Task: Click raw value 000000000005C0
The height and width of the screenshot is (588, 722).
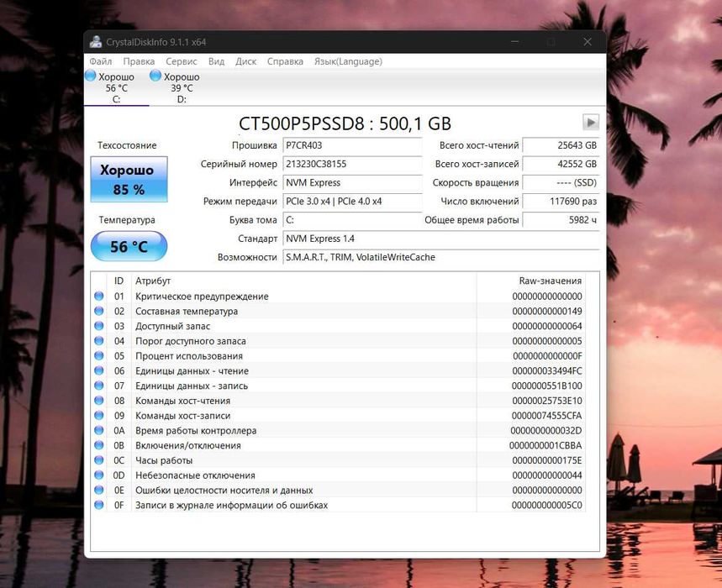Action: (x=547, y=505)
